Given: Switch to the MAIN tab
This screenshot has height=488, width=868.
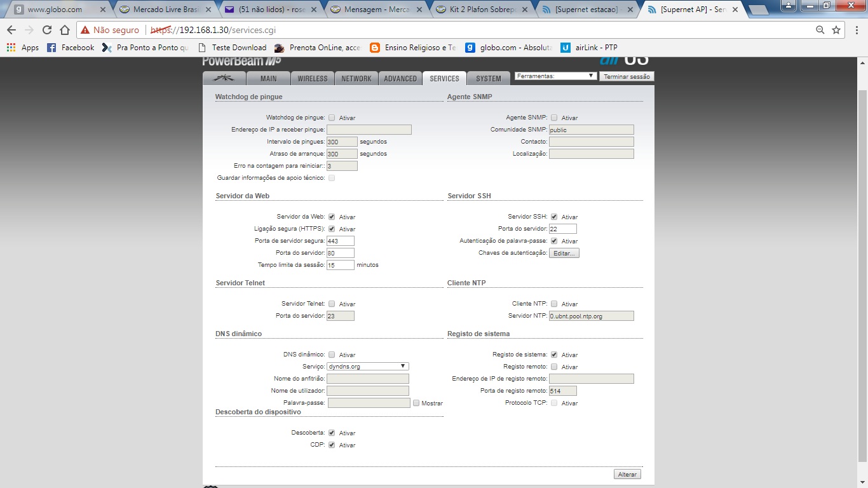Looking at the screenshot, I should pyautogui.click(x=269, y=78).
